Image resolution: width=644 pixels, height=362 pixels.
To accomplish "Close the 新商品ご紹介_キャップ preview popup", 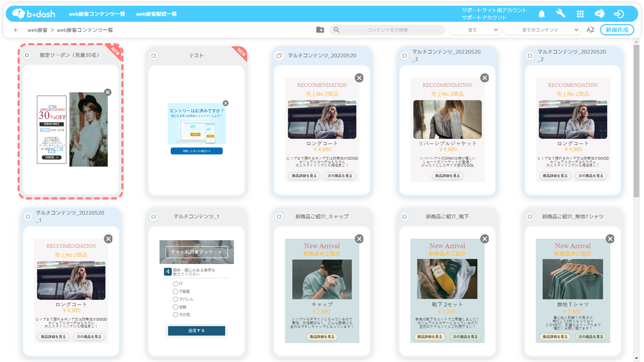I will 359,239.
